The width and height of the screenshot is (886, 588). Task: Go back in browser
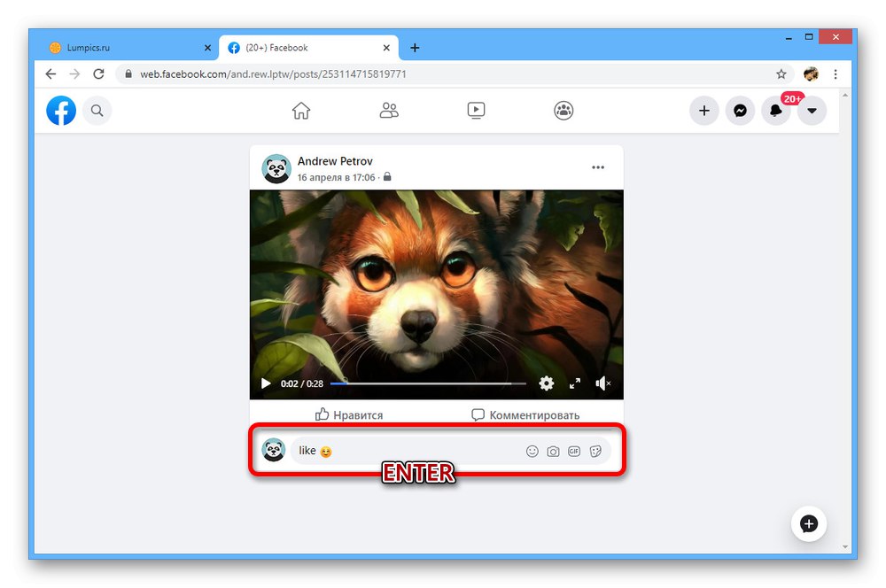coord(51,74)
